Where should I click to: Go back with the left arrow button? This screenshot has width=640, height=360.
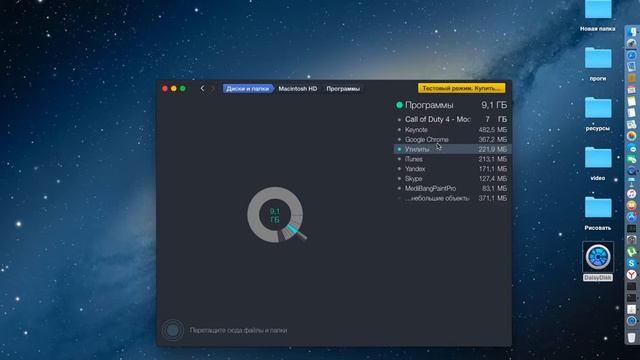pyautogui.click(x=202, y=88)
